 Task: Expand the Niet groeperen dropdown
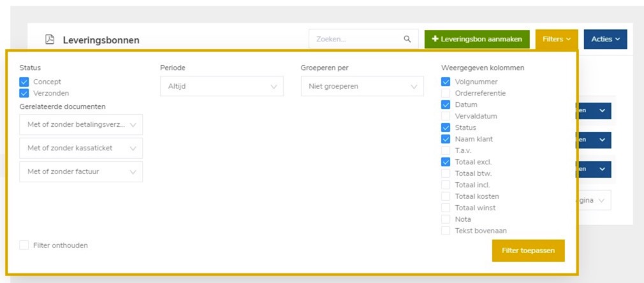coord(362,86)
